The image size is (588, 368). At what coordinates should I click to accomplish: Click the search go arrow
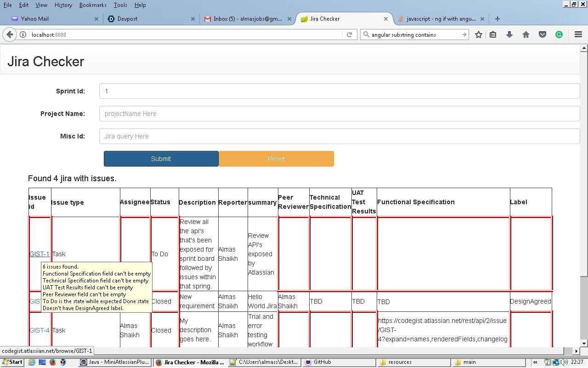pyautogui.click(x=464, y=34)
